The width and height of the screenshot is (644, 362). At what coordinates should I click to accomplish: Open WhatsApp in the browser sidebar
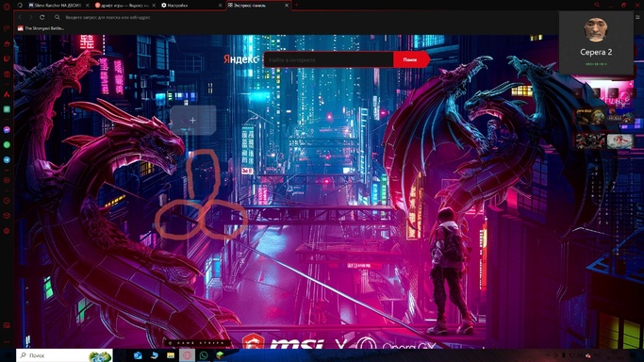7,144
